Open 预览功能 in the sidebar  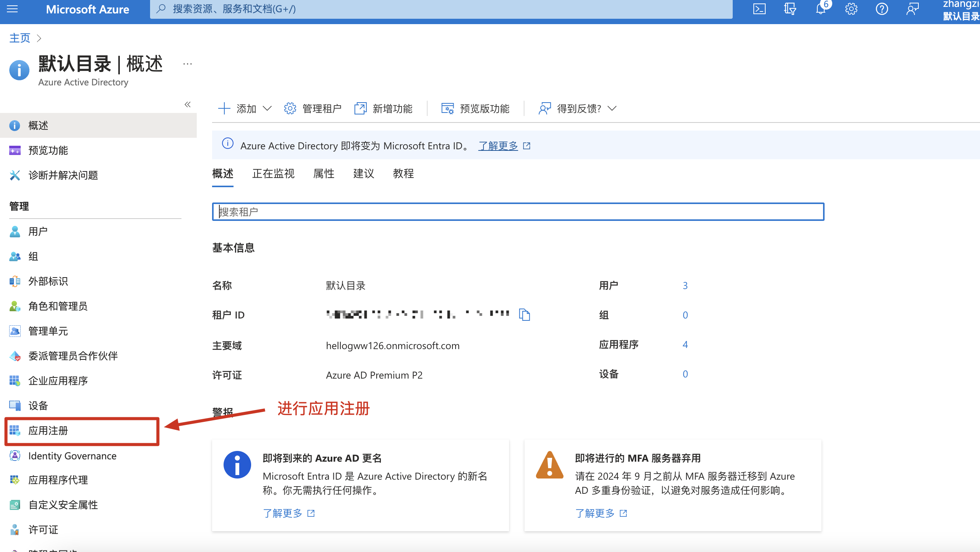coord(98,150)
